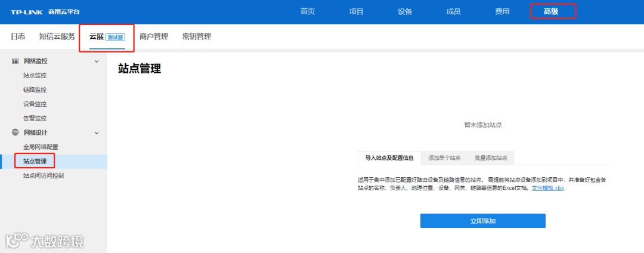Switch to the 短信云服务 tab
644x253 pixels.
point(57,36)
